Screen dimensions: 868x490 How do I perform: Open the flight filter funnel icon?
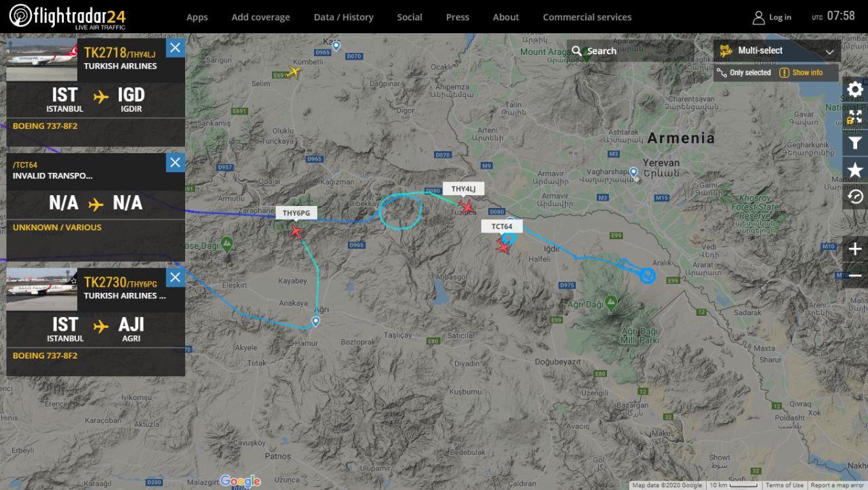tap(855, 143)
